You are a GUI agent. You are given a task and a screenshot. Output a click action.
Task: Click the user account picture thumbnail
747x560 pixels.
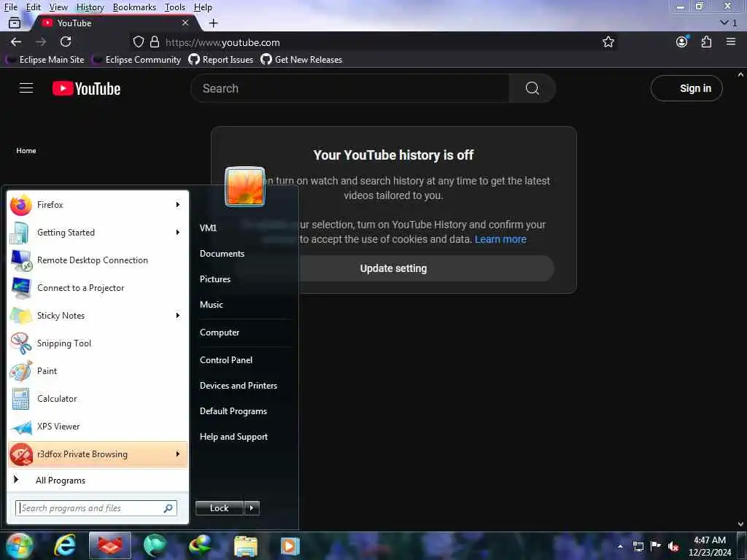click(245, 186)
